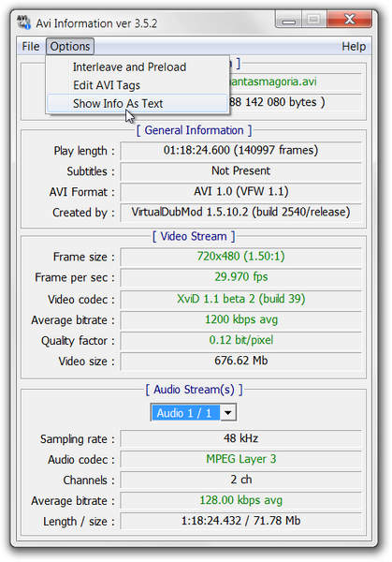Open the Audio 1 / 1 dropdown arrow
The image size is (392, 562).
click(x=228, y=413)
